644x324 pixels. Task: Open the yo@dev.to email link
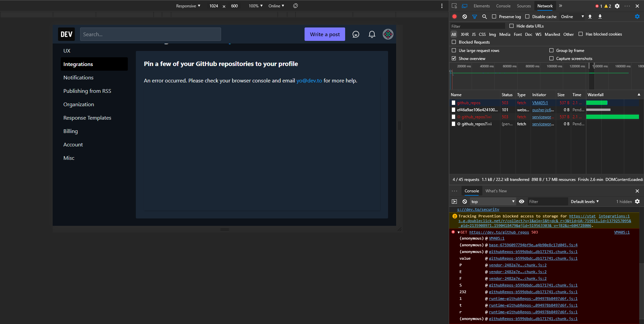click(x=309, y=80)
